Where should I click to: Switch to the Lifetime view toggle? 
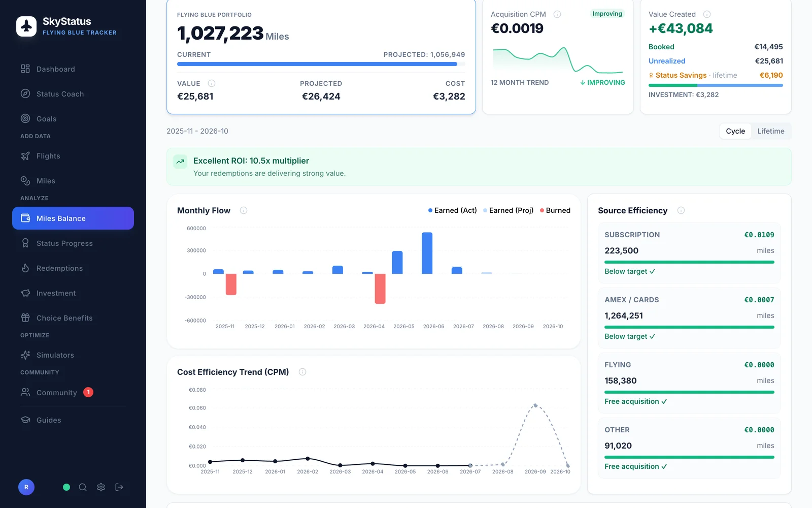coord(770,131)
